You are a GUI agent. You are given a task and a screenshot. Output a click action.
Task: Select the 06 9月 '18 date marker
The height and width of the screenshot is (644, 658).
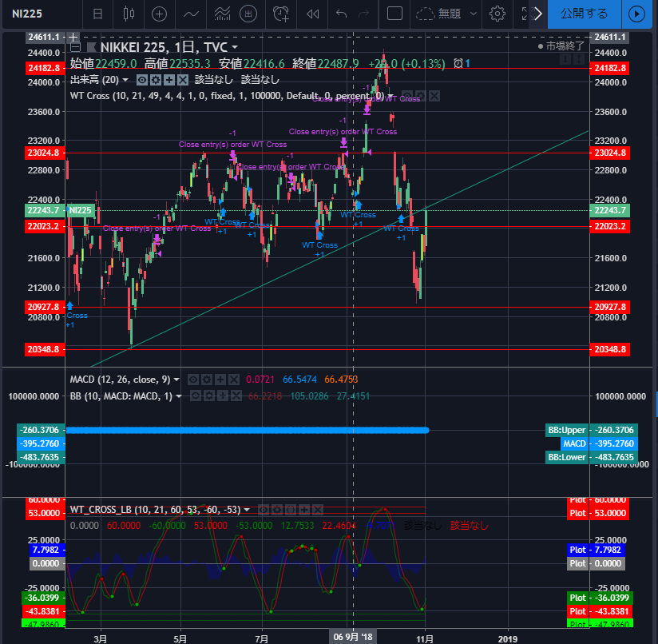pyautogui.click(x=353, y=637)
